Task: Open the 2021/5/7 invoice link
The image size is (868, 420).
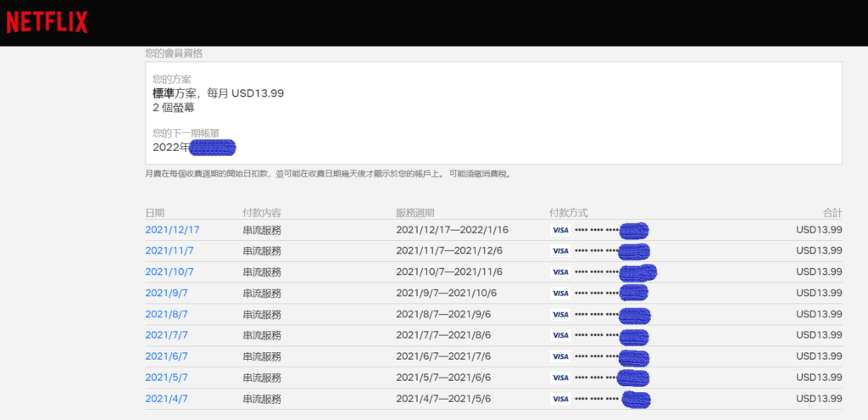Action: (x=167, y=377)
